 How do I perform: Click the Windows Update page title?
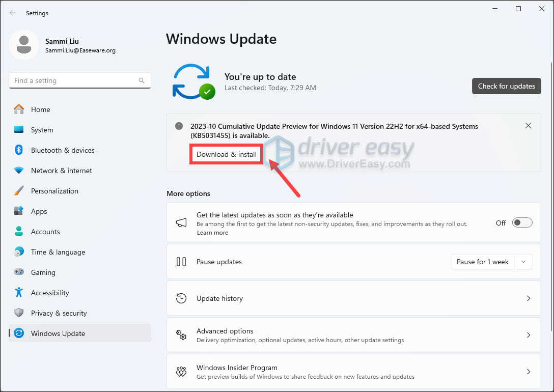pyautogui.click(x=221, y=39)
